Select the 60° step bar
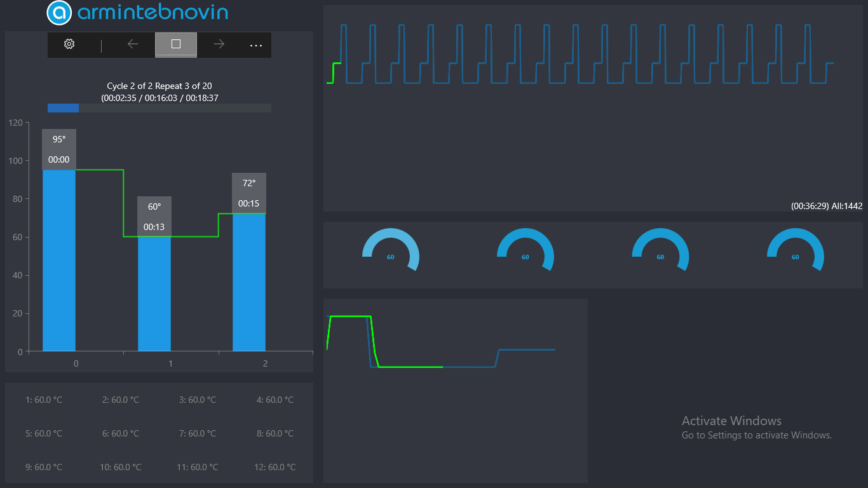The width and height of the screenshot is (868, 488). click(x=154, y=294)
